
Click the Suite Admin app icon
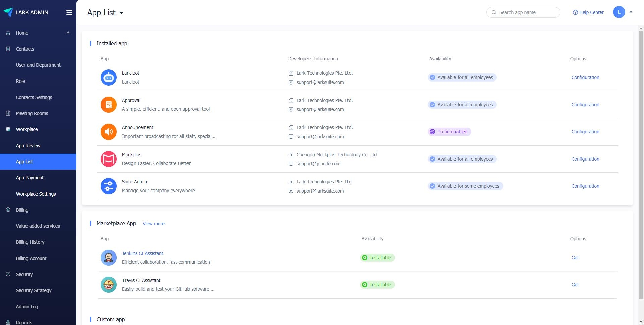[x=108, y=186]
